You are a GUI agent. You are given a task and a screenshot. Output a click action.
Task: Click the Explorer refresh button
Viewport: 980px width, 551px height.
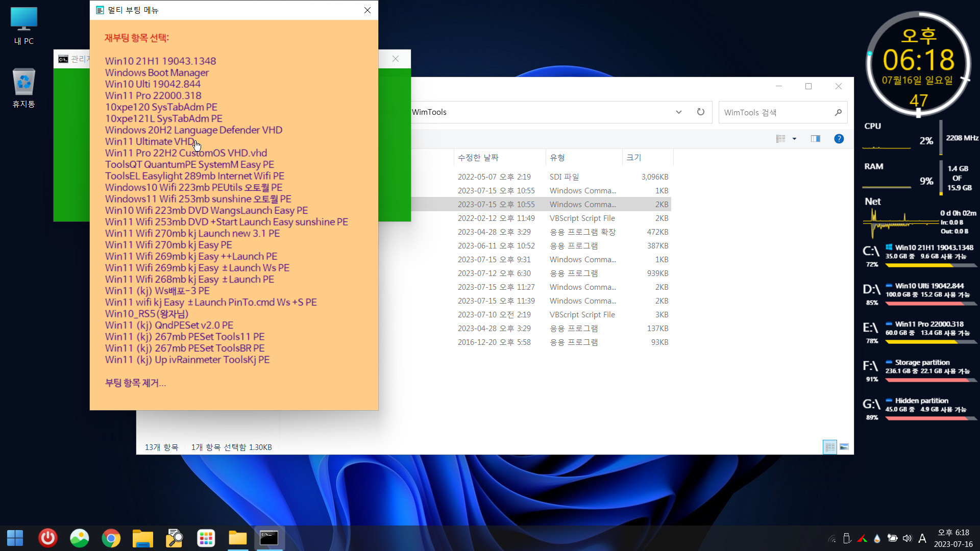point(701,112)
